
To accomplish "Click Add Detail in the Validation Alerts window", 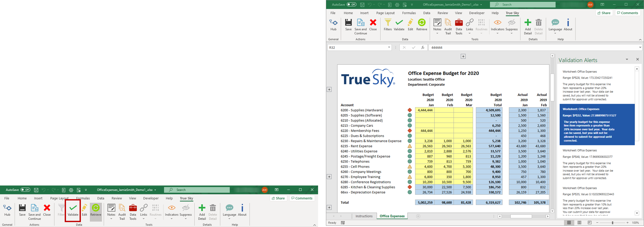I will (528, 27).
